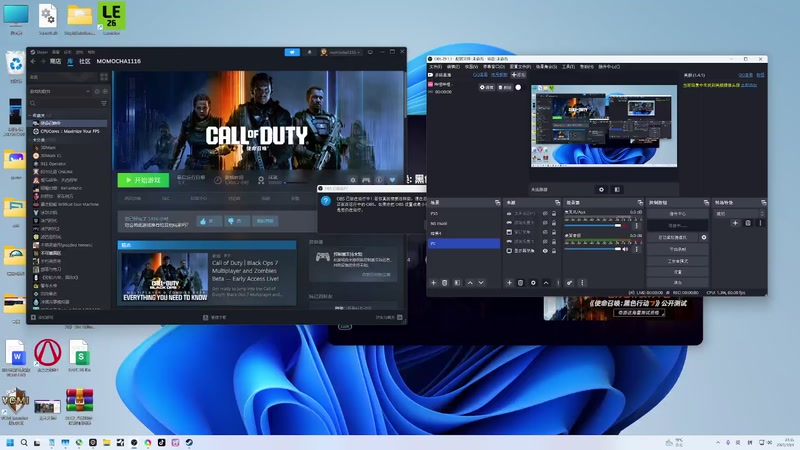This screenshot has height=450, width=800.
Task: Pop out the OBS Sources dock
Action: click(557, 203)
